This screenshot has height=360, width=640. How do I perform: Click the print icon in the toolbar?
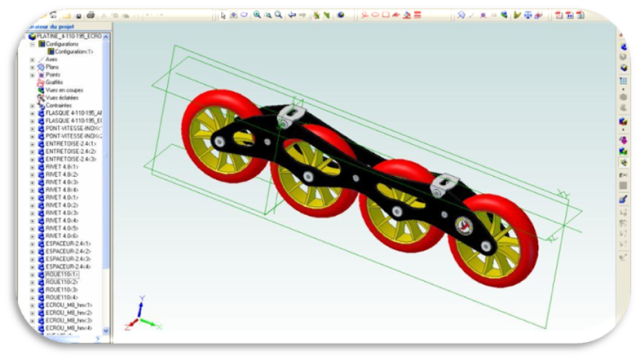[91, 16]
